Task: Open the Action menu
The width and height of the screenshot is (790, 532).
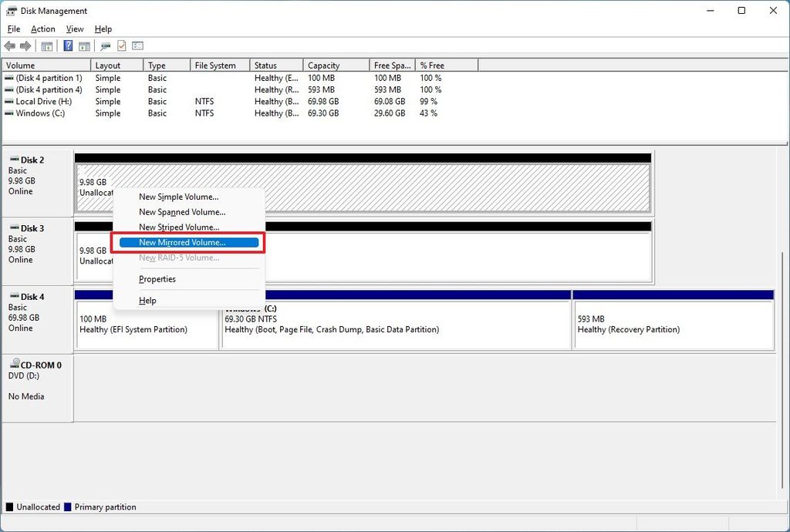Action: point(42,29)
